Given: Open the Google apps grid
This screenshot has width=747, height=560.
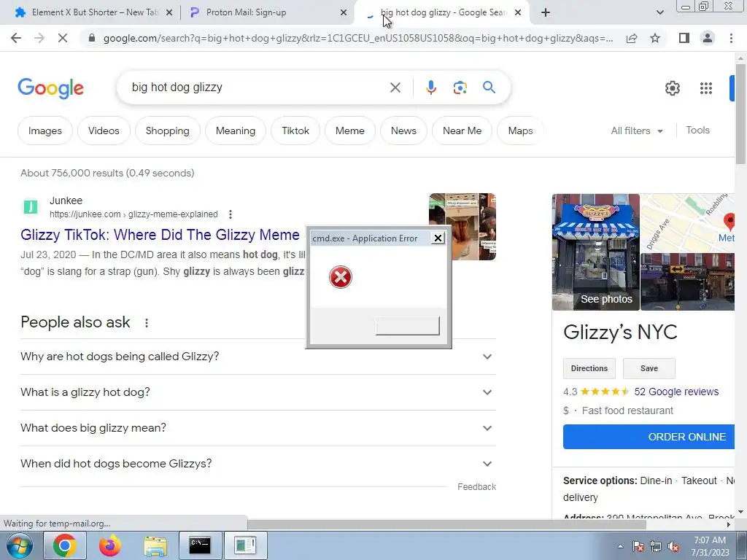Looking at the screenshot, I should tap(706, 88).
